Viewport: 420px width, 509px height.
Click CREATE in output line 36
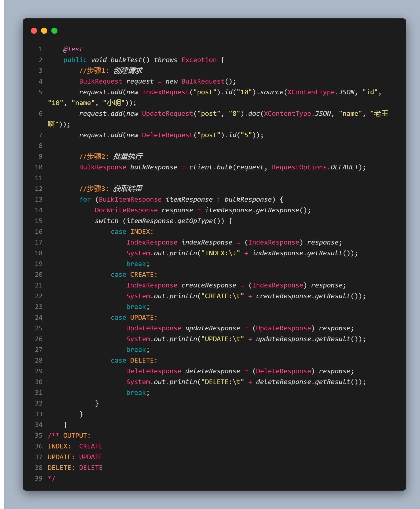[x=91, y=446]
